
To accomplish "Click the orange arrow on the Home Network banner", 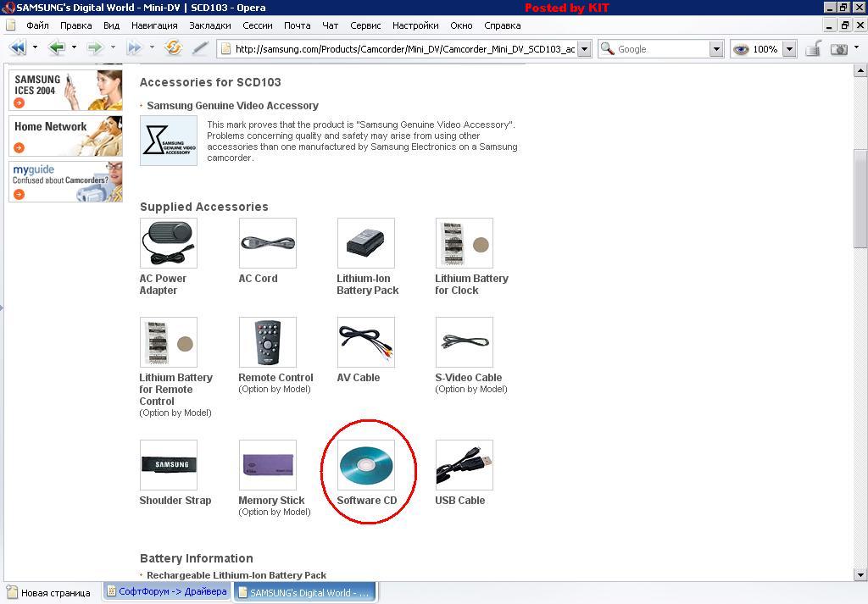I will pyautogui.click(x=19, y=147).
